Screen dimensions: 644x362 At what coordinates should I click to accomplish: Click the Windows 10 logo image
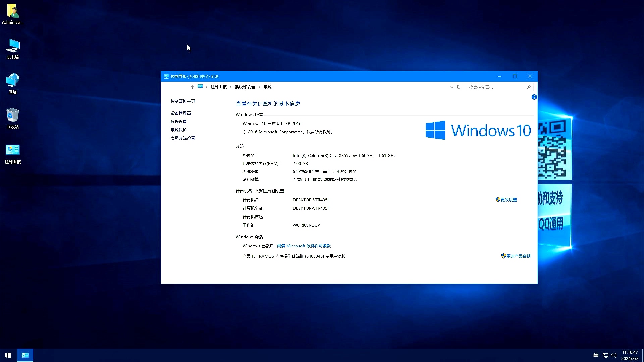[x=478, y=130]
